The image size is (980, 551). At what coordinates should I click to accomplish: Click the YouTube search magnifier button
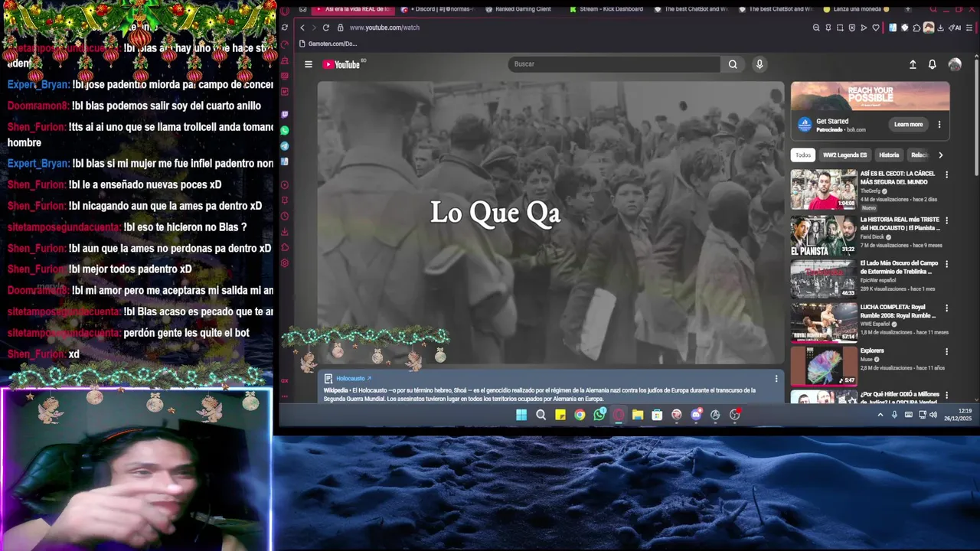tap(733, 64)
